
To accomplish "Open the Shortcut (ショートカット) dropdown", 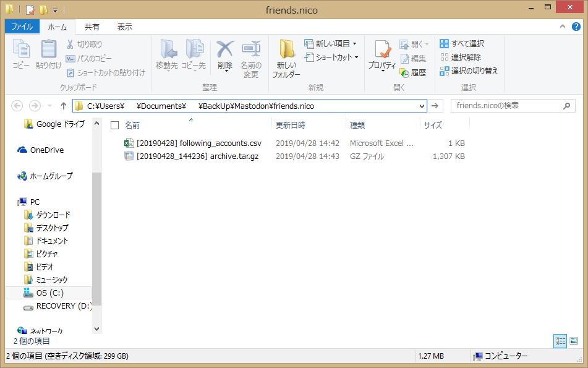I will (x=331, y=57).
